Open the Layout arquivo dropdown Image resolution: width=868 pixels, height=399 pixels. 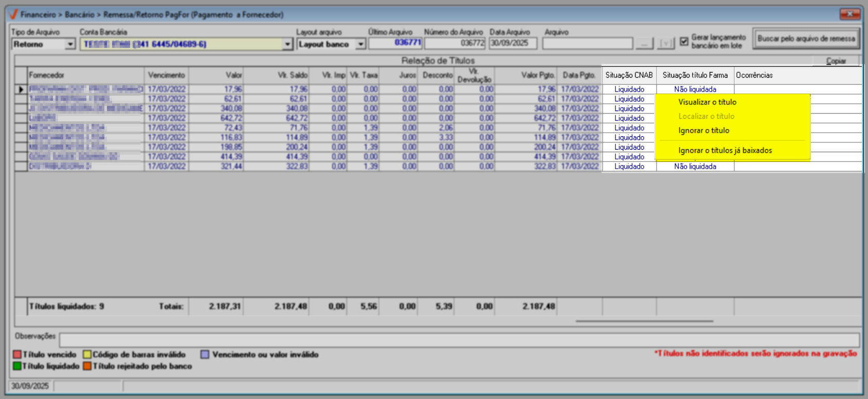point(360,45)
